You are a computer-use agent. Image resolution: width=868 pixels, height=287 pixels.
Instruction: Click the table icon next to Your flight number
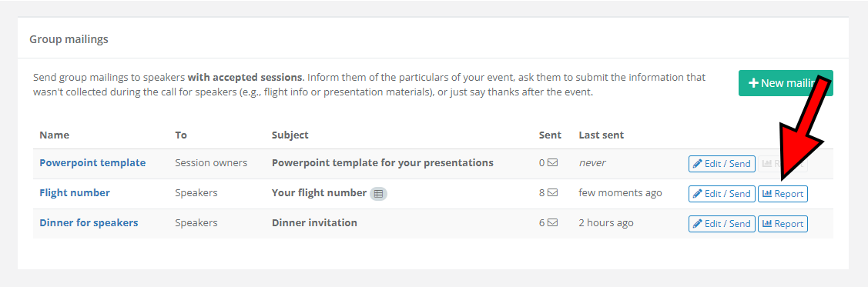(x=379, y=194)
